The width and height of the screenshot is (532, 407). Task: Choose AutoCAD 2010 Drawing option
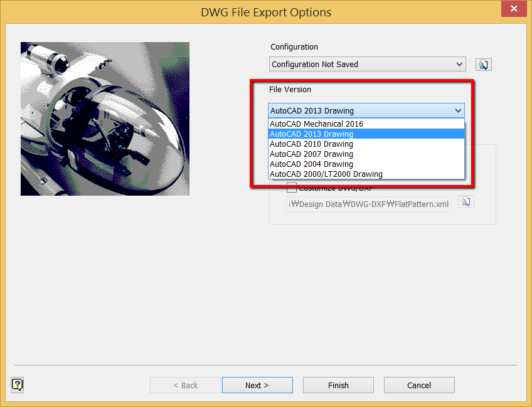366,144
